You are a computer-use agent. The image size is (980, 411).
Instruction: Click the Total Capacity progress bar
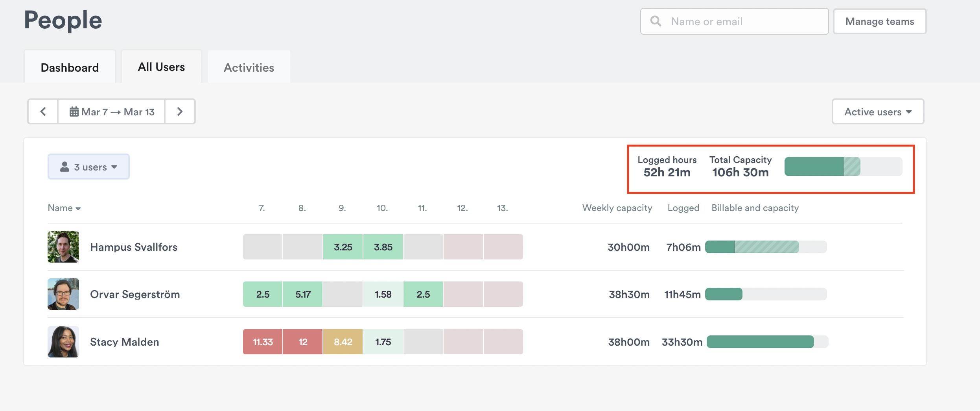pos(843,167)
